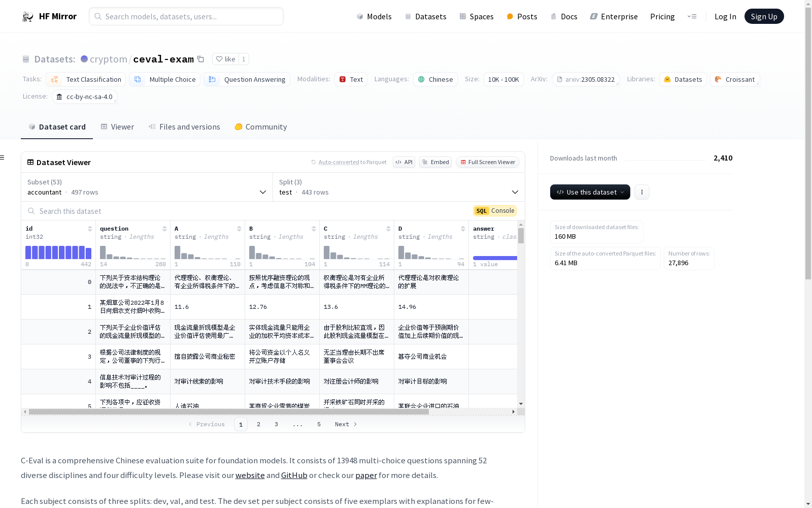Switch to the Viewer tab

[117, 127]
